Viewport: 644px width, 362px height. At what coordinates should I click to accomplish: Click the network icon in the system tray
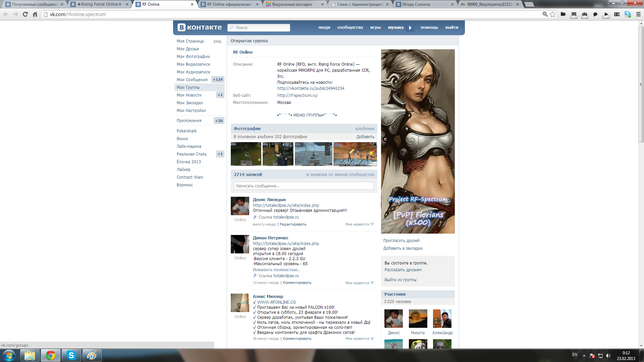coord(600,356)
